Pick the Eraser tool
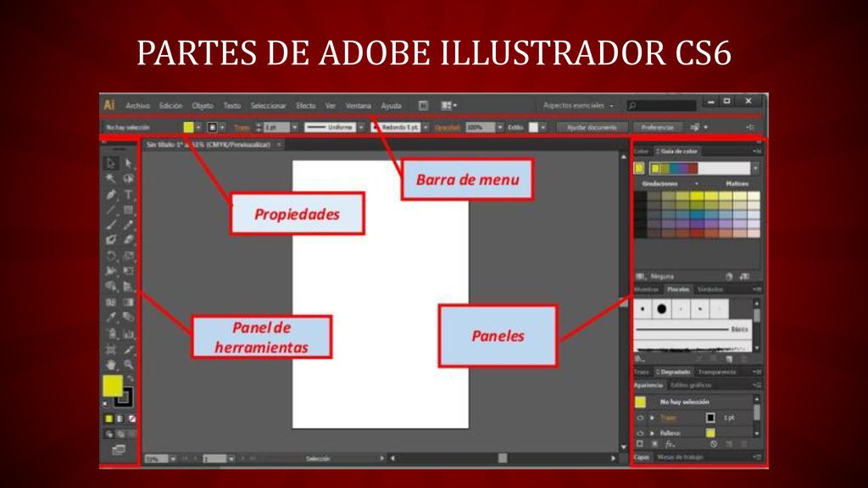The height and width of the screenshot is (488, 868). (x=129, y=240)
